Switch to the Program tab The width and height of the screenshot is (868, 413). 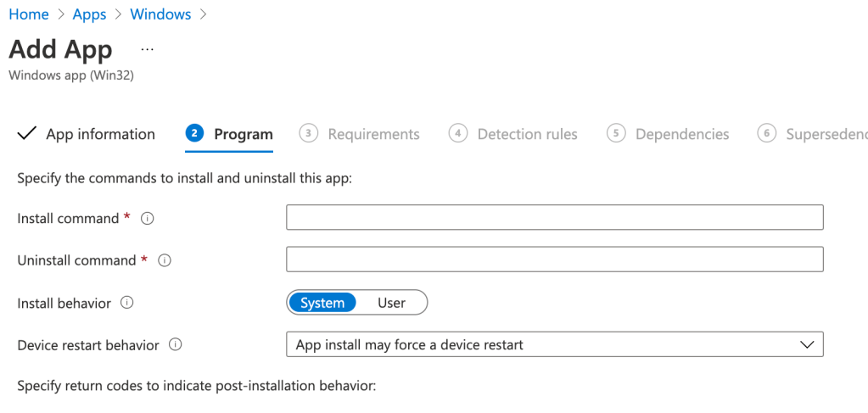[243, 134]
